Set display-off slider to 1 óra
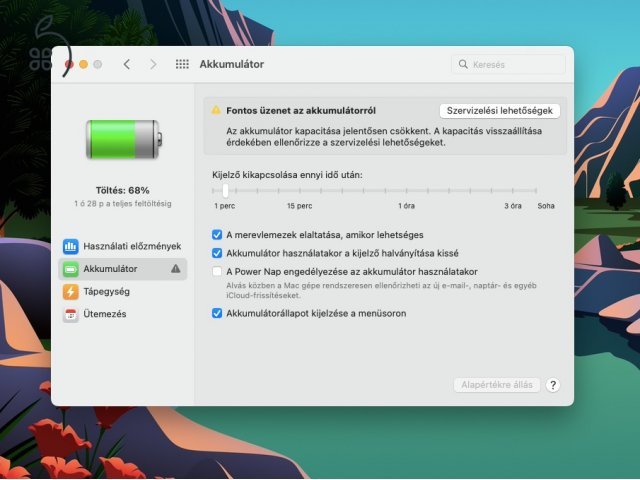 pyautogui.click(x=406, y=191)
